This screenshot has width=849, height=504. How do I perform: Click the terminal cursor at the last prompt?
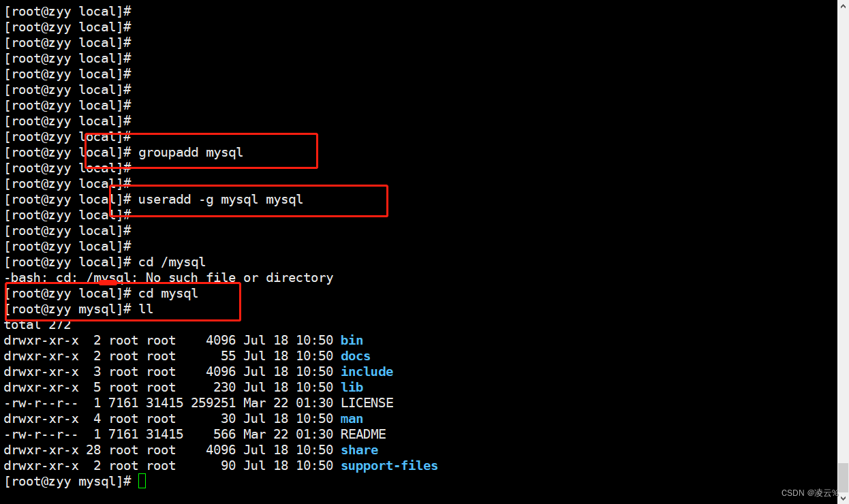[x=142, y=482]
